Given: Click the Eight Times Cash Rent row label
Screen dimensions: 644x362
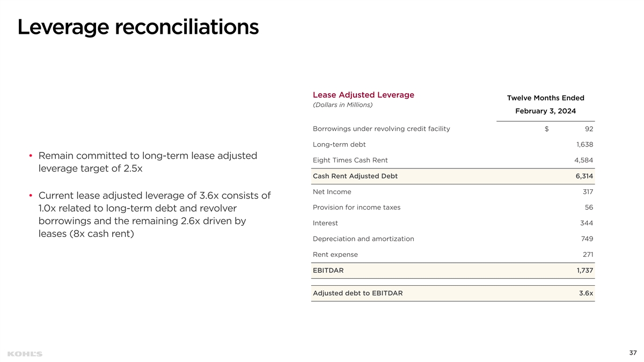Looking at the screenshot, I should (350, 160).
